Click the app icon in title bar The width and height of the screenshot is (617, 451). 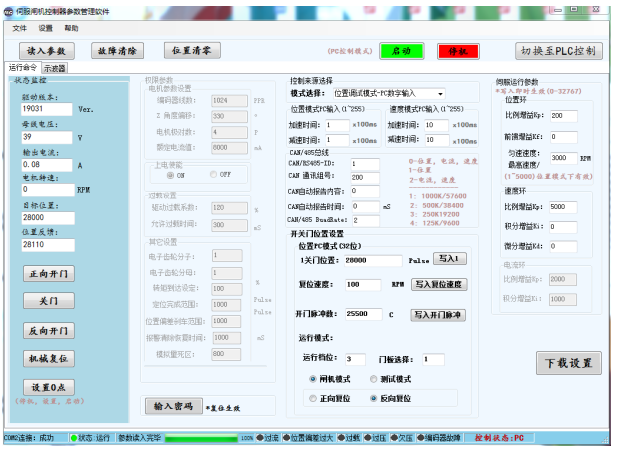coord(9,9)
